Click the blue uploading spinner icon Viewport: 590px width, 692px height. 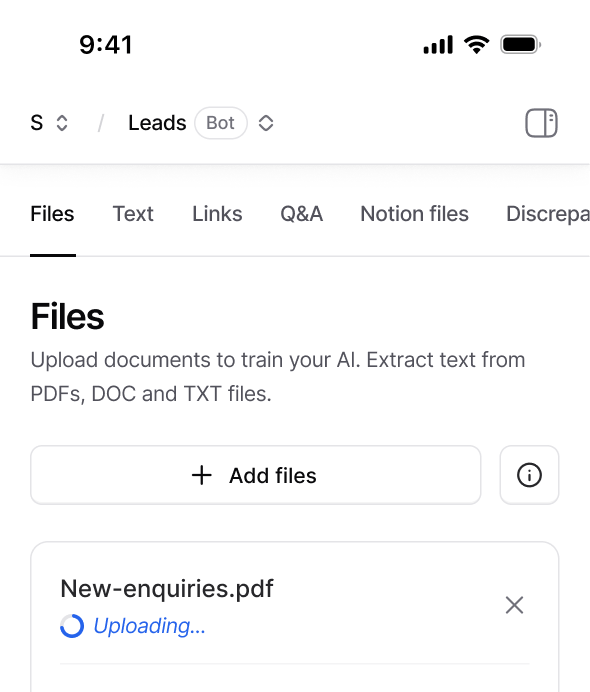coord(72,626)
